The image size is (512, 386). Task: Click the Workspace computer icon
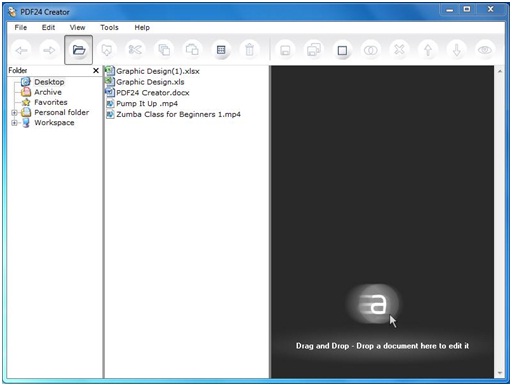[26, 123]
